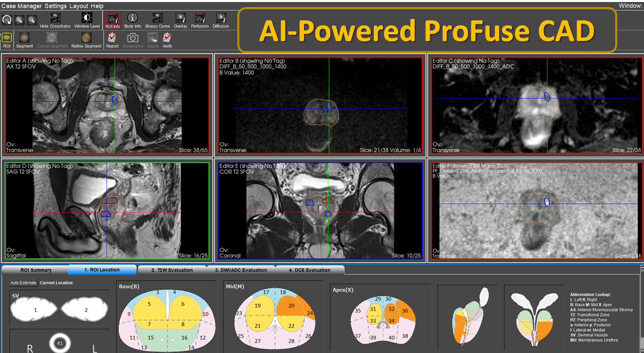Click the blue ROI contour in Editor A
644x353 pixels.
point(115,100)
